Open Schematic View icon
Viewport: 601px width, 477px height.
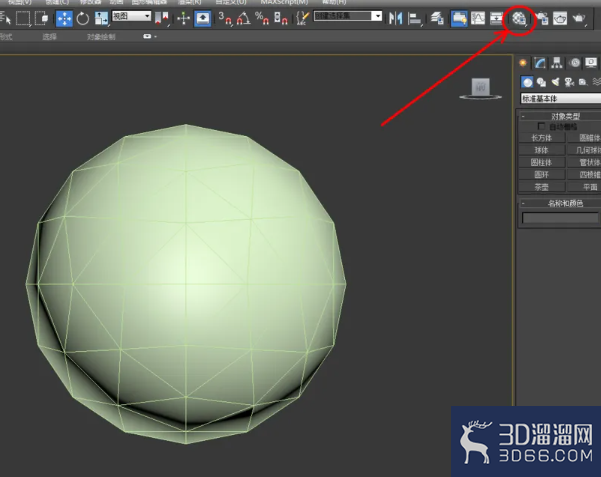tap(496, 18)
